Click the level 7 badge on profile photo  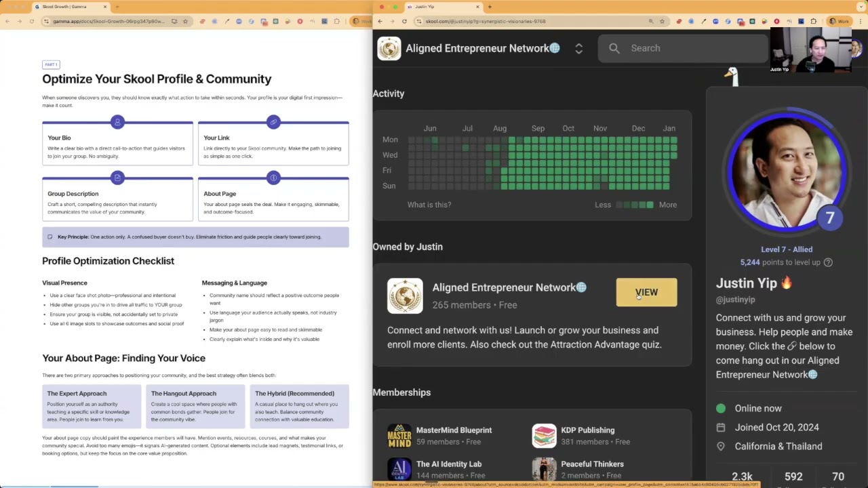click(829, 218)
